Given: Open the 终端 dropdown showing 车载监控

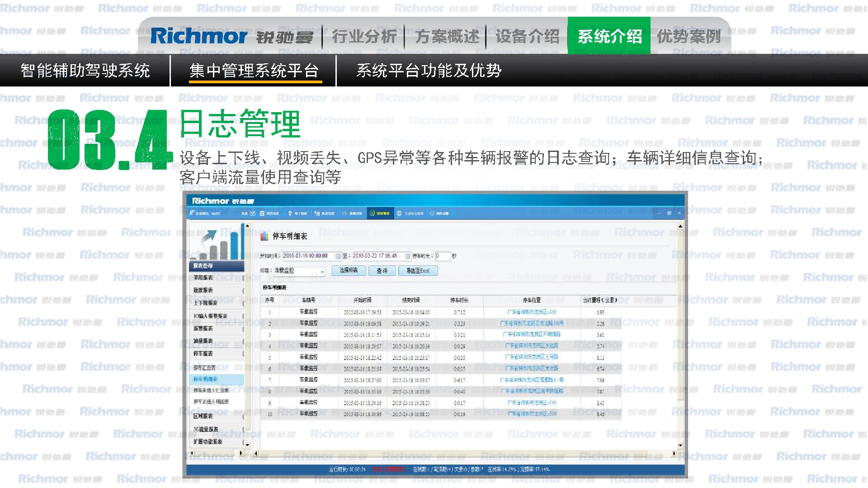Looking at the screenshot, I should [x=299, y=271].
